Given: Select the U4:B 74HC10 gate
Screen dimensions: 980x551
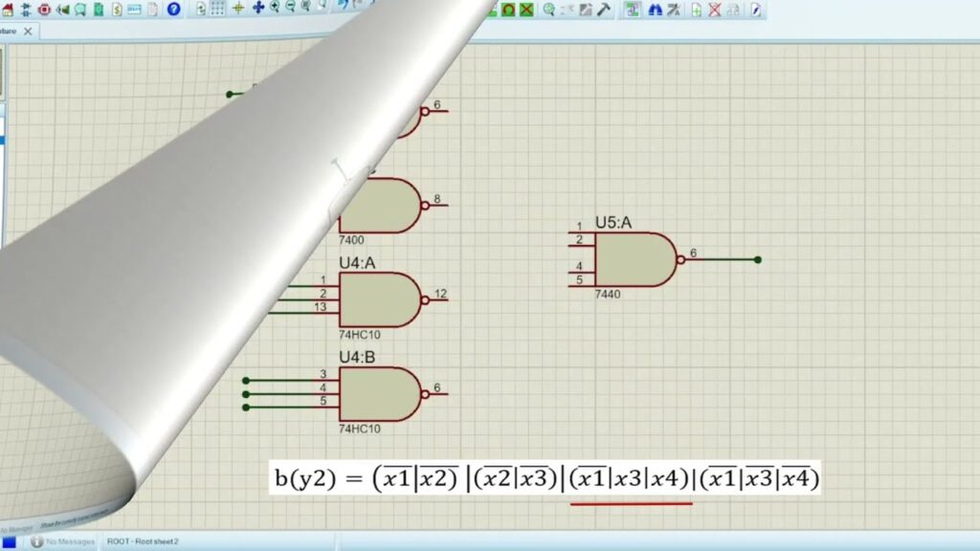Looking at the screenshot, I should [380, 393].
